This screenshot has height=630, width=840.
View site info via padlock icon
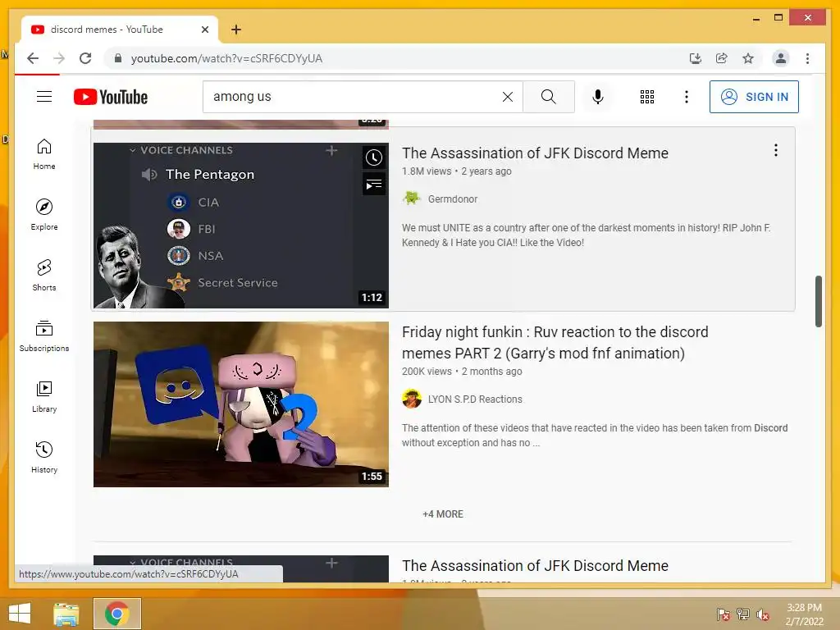click(x=118, y=58)
